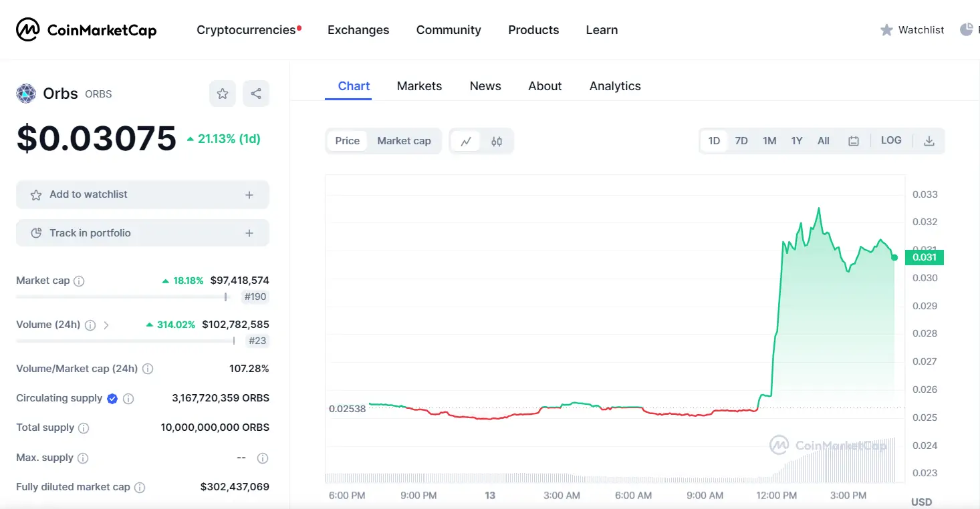The width and height of the screenshot is (980, 509).
Task: Click plus icon on Track in portfolio
Action: (249, 233)
